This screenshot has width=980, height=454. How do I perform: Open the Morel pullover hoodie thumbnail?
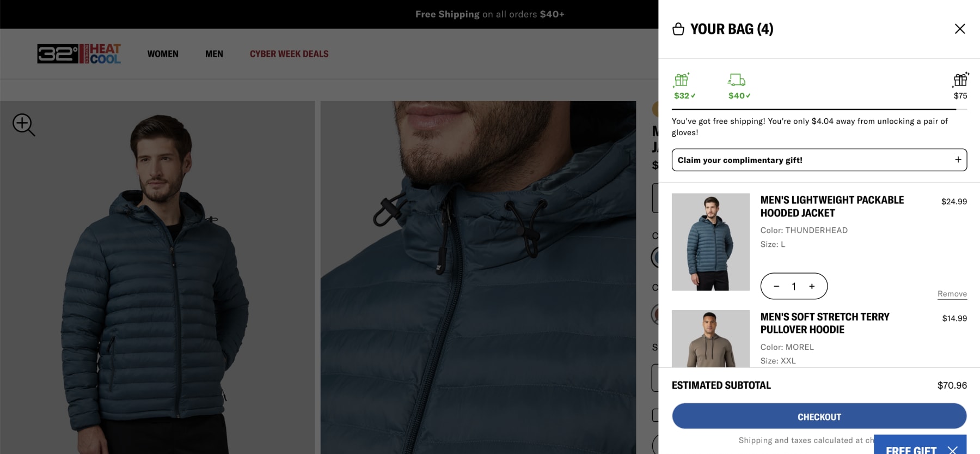[x=710, y=338]
